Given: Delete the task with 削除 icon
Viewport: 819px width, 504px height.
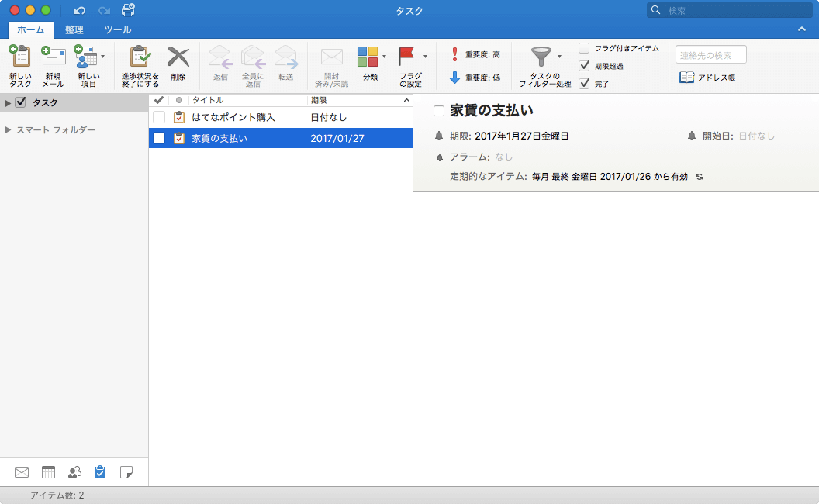Looking at the screenshot, I should [x=178, y=57].
